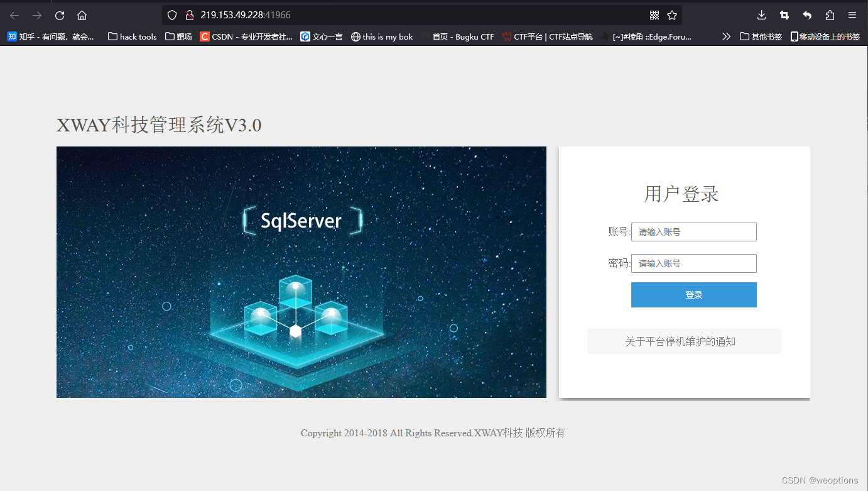Viewport: 868px width, 491px height.
Task: Click the XWAY科技管理系统V3.0 heading text
Action: click(x=159, y=126)
